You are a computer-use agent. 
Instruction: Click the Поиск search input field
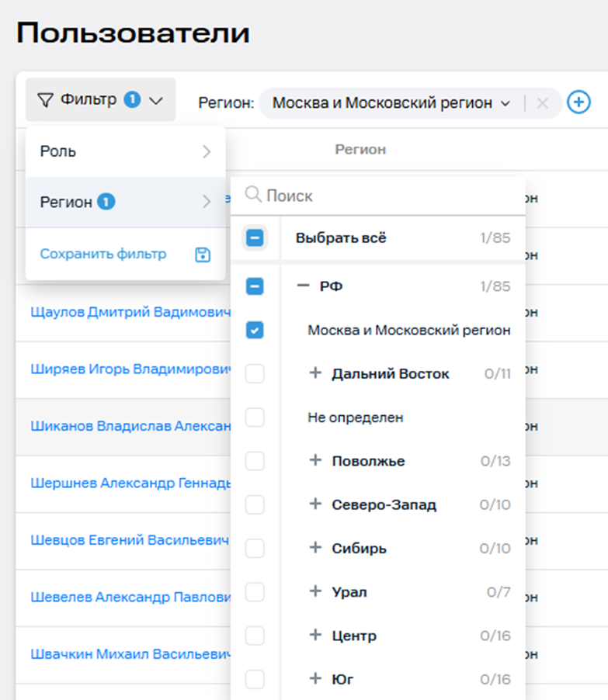(x=388, y=196)
